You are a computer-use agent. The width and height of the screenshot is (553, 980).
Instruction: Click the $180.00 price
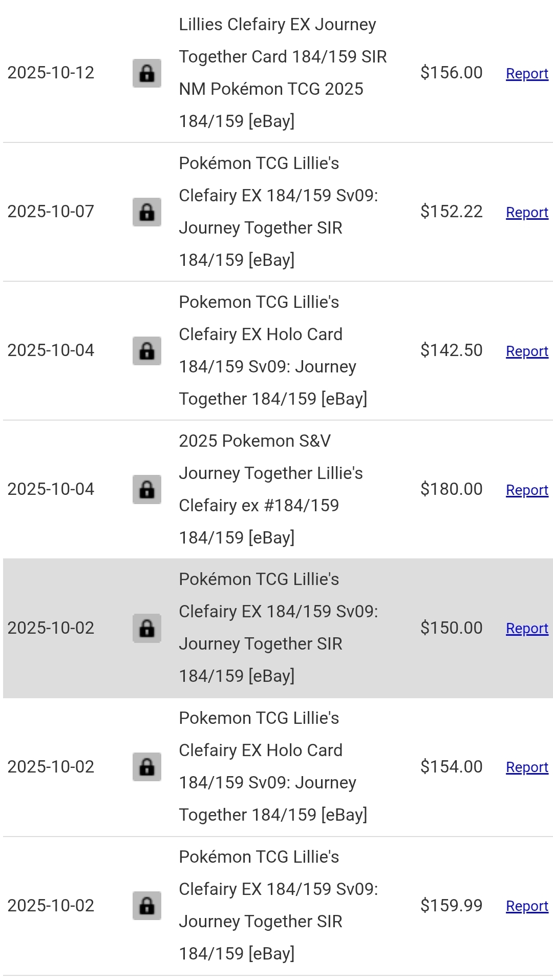point(451,489)
